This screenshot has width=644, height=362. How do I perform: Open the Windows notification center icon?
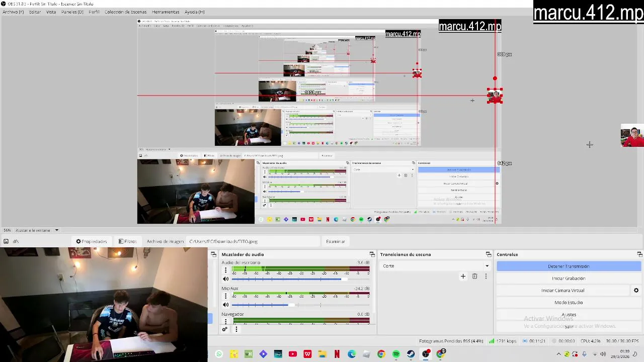635,354
